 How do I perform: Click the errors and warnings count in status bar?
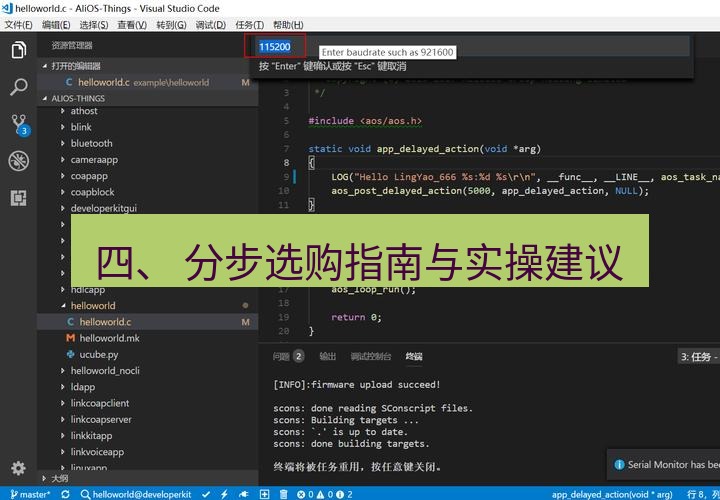325,494
